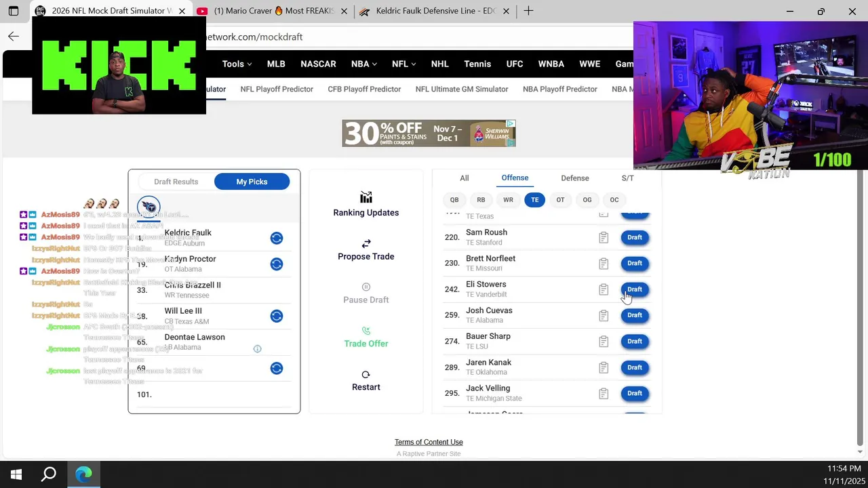Draft Josh Cuevas TE Alabama

click(635, 315)
